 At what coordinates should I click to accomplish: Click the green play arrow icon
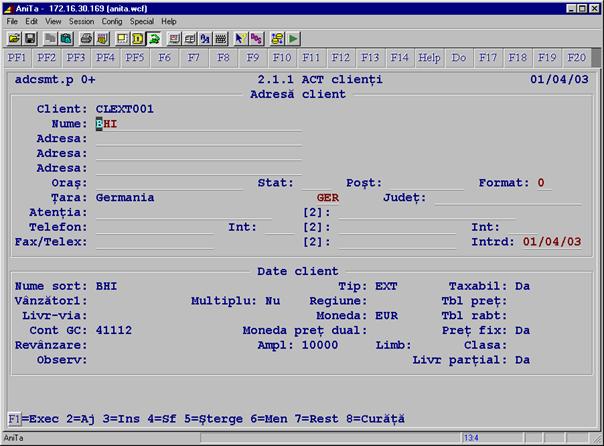(294, 38)
